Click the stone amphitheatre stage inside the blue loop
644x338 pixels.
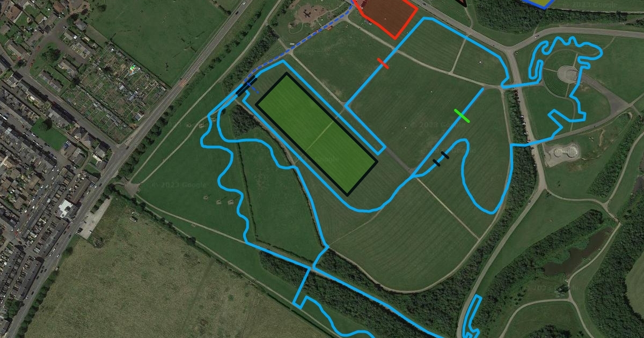567,74
